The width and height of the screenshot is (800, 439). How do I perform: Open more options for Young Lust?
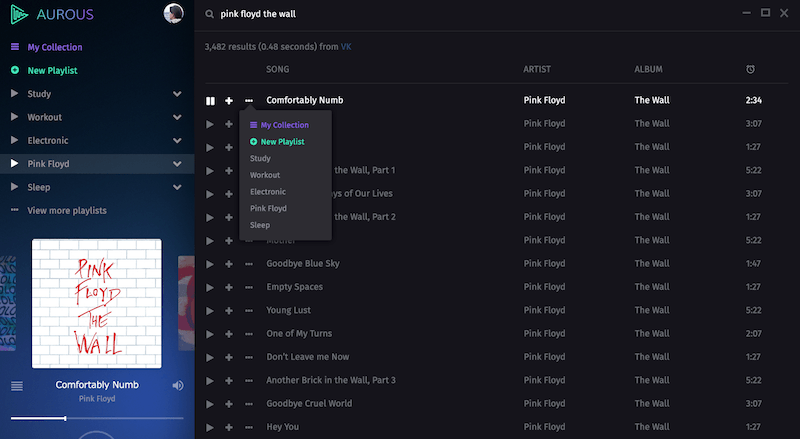249,311
